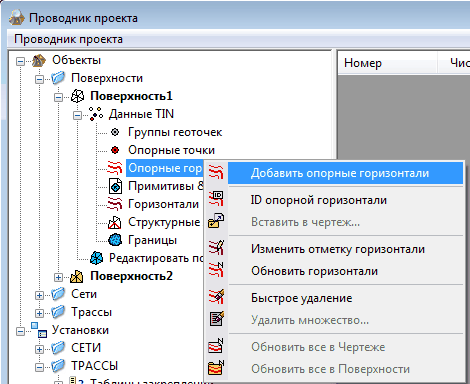Click the СЕТИ folder icon under Установки
The image size is (470, 384).
point(58,348)
